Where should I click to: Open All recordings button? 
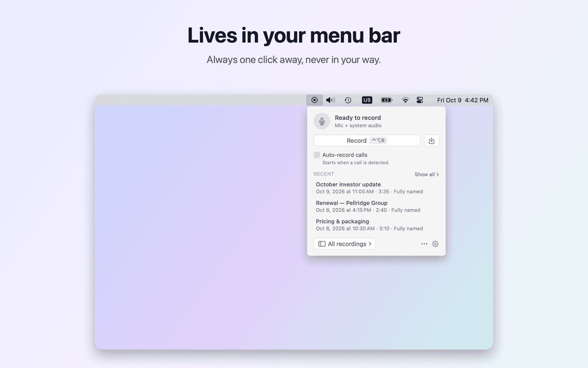[345, 244]
